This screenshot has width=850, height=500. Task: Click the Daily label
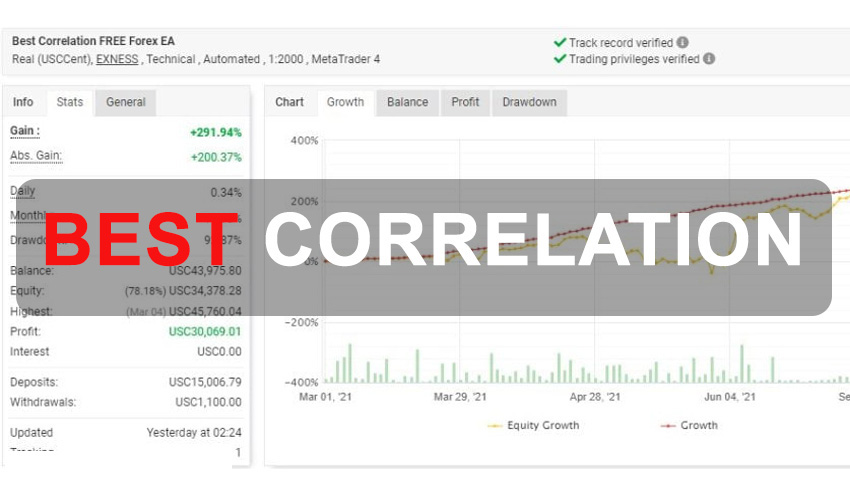click(x=22, y=191)
